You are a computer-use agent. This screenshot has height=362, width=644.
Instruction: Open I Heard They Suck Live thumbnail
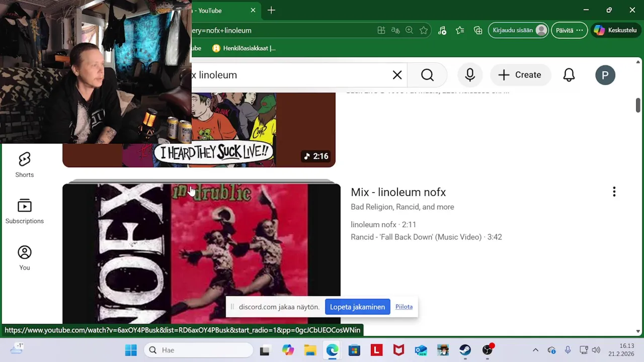click(x=199, y=129)
